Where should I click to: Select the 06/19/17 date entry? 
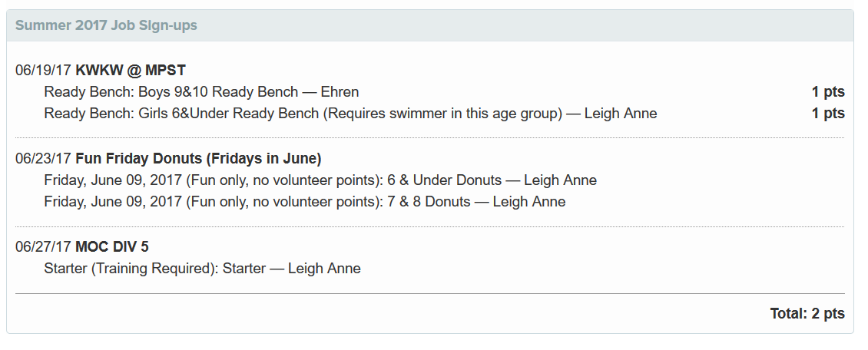tap(43, 70)
